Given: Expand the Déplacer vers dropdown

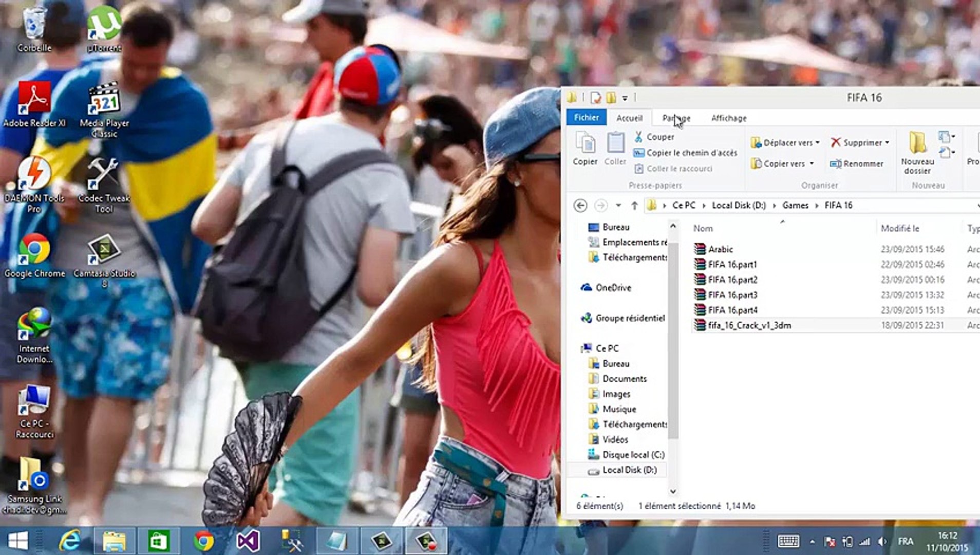Looking at the screenshot, I should click(818, 142).
